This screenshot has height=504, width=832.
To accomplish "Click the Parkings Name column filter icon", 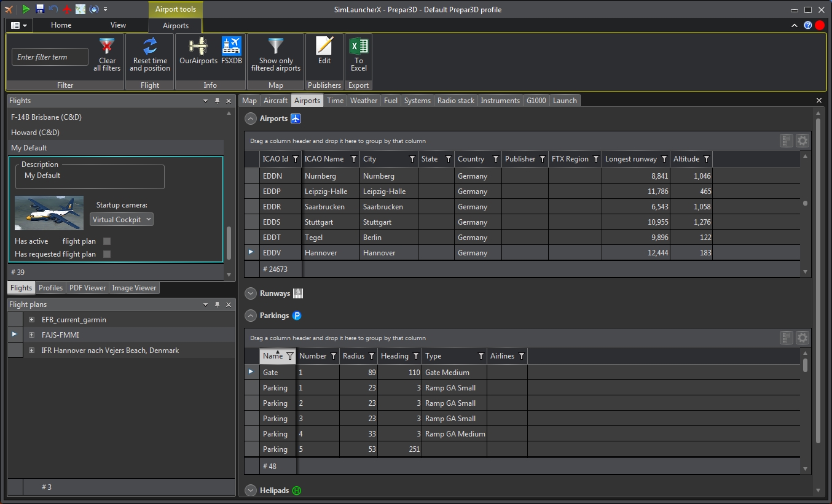I will pyautogui.click(x=290, y=357).
